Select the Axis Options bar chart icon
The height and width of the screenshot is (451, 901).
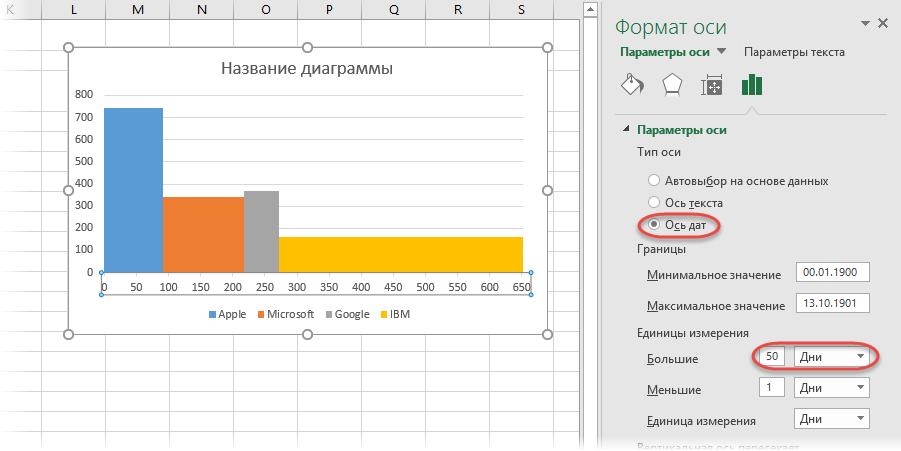coord(752,84)
